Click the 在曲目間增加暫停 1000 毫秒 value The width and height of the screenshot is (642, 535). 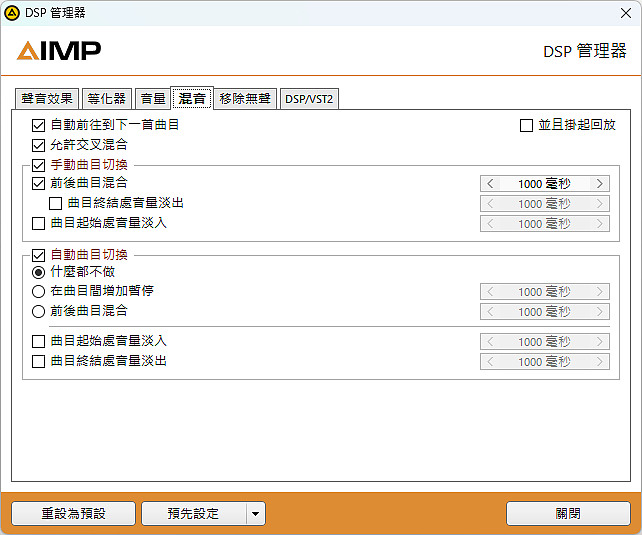pos(545,291)
